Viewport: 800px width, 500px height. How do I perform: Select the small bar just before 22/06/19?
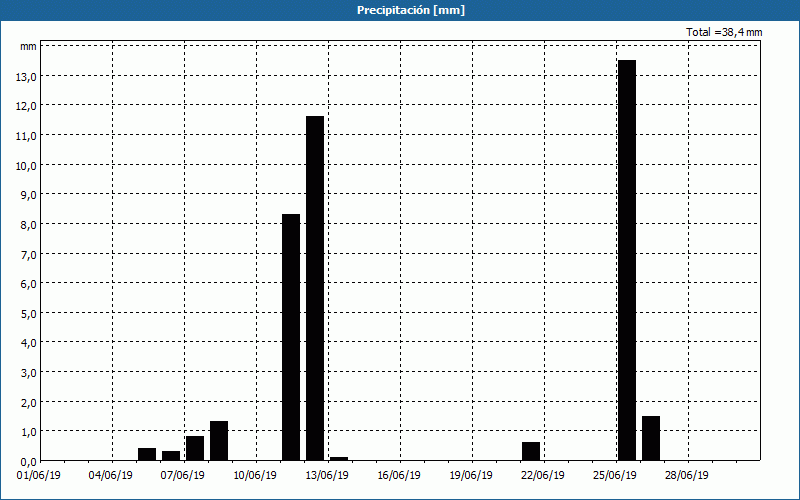click(531, 451)
